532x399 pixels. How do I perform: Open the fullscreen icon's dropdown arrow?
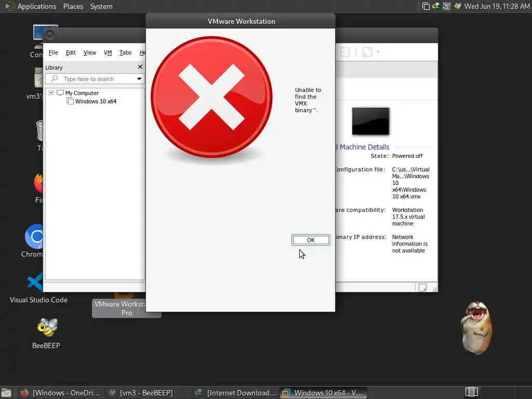[378, 52]
